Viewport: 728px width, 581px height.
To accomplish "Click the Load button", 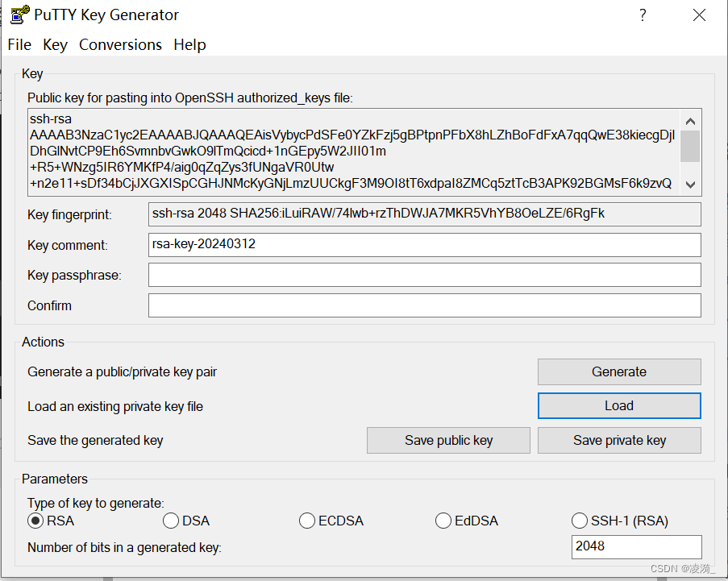I will coord(619,405).
